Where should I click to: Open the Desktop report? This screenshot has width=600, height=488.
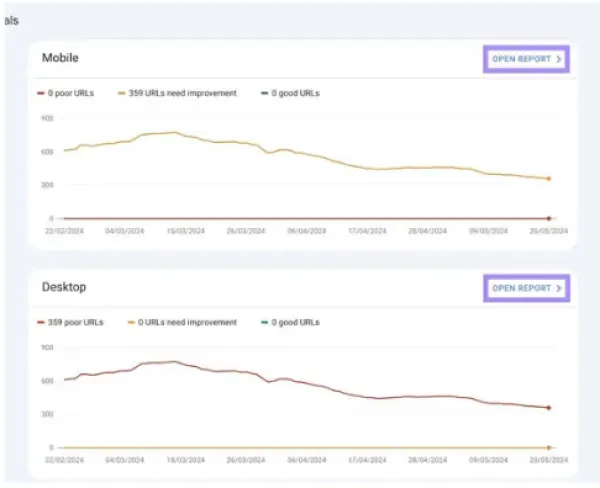pyautogui.click(x=526, y=288)
